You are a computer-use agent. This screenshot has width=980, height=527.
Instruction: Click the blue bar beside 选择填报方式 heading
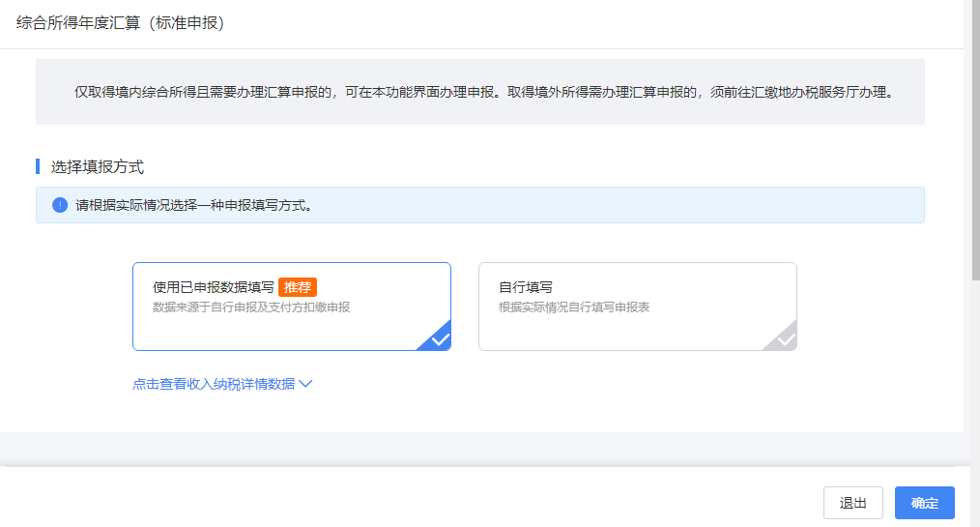(38, 166)
